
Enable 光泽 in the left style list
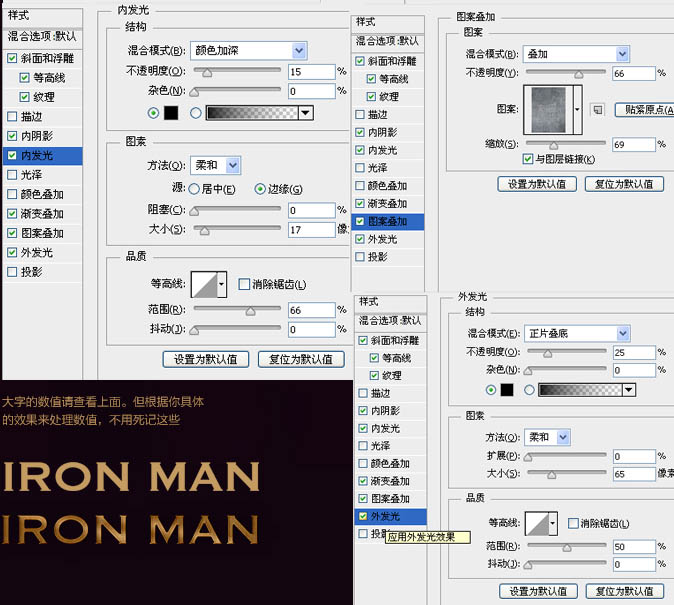tap(12, 175)
